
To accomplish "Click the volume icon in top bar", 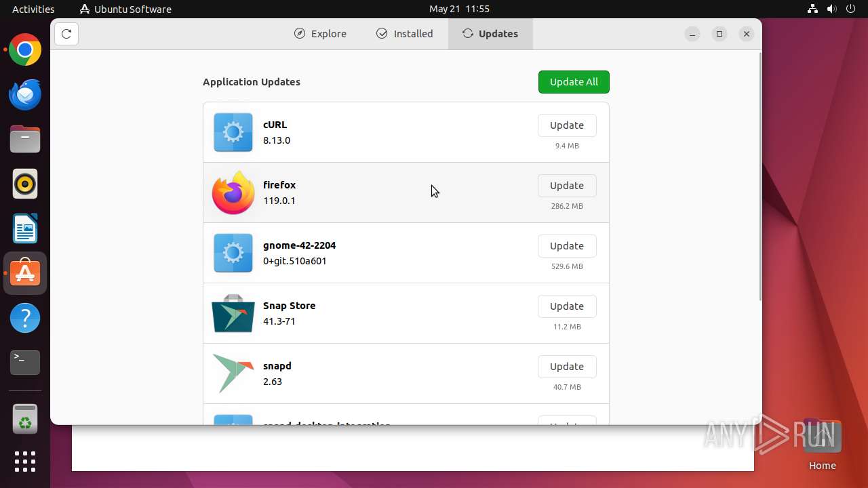I will 832,9.
